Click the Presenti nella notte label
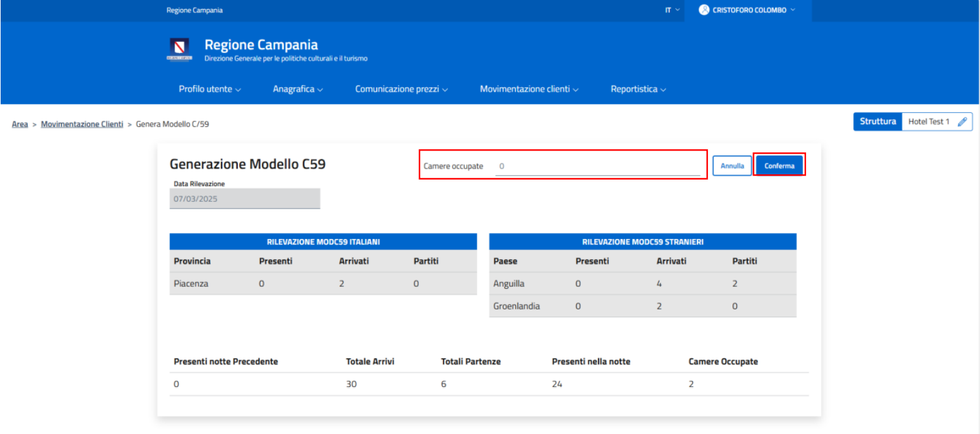This screenshot has height=434, width=980. [x=591, y=362]
